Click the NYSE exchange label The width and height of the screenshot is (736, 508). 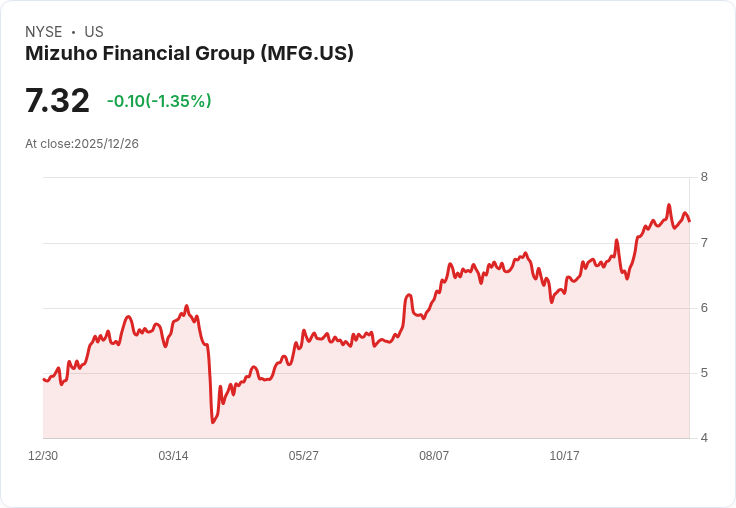[42, 32]
